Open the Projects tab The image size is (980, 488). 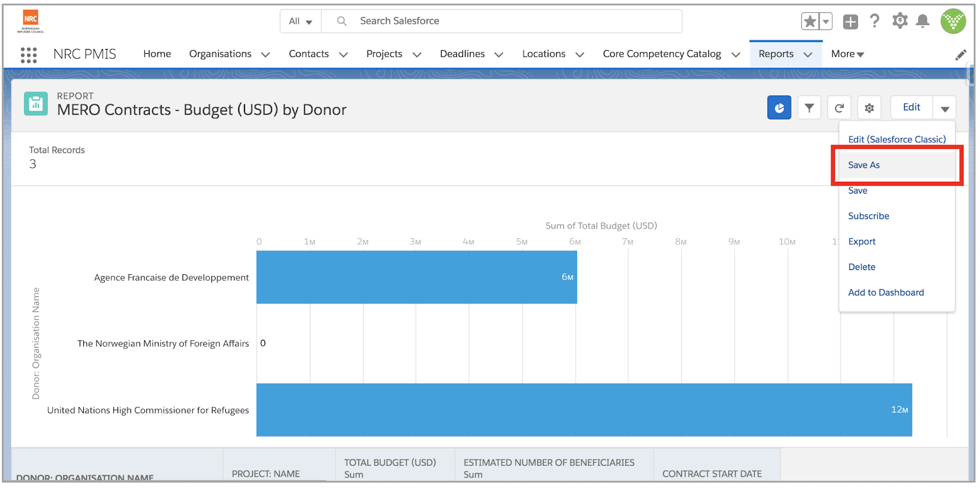click(x=384, y=54)
